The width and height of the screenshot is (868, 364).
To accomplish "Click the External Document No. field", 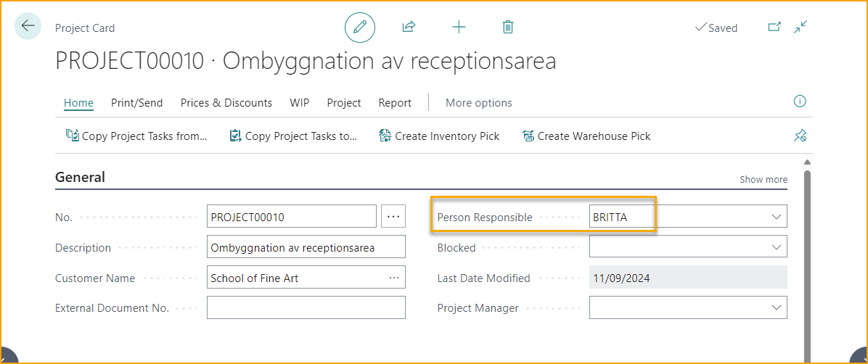I will pos(306,308).
